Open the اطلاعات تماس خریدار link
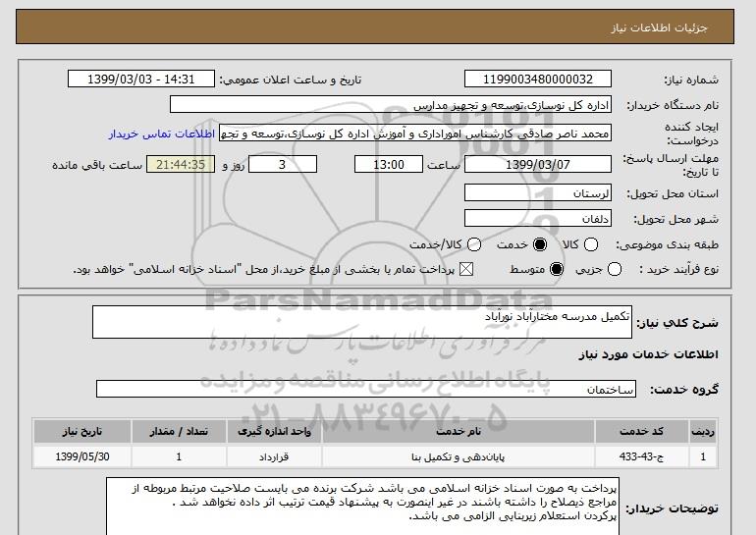The height and width of the screenshot is (535, 756). (x=162, y=134)
